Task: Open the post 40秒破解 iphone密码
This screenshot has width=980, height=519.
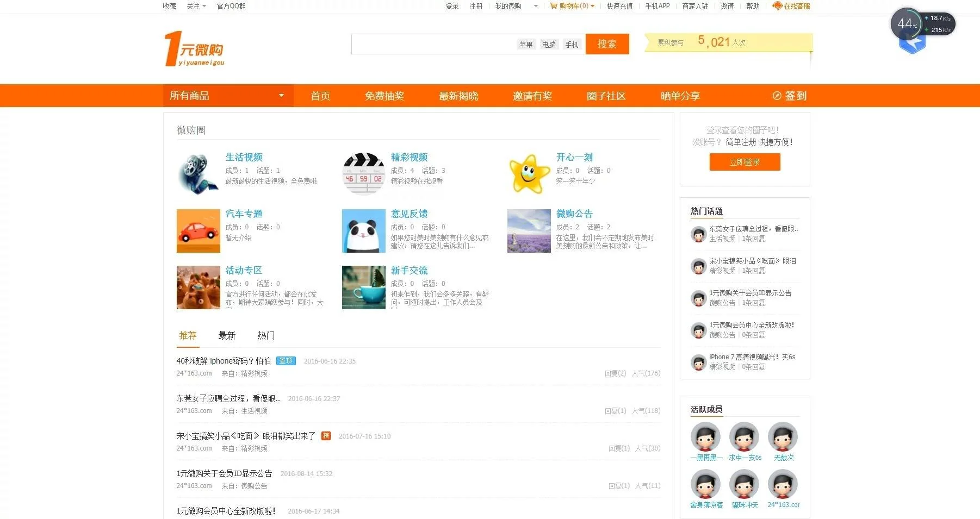Action: click(x=223, y=361)
